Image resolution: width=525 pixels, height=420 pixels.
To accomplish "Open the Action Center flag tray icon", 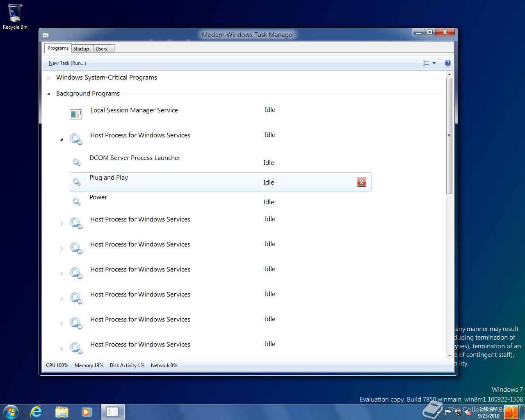I will (447, 413).
